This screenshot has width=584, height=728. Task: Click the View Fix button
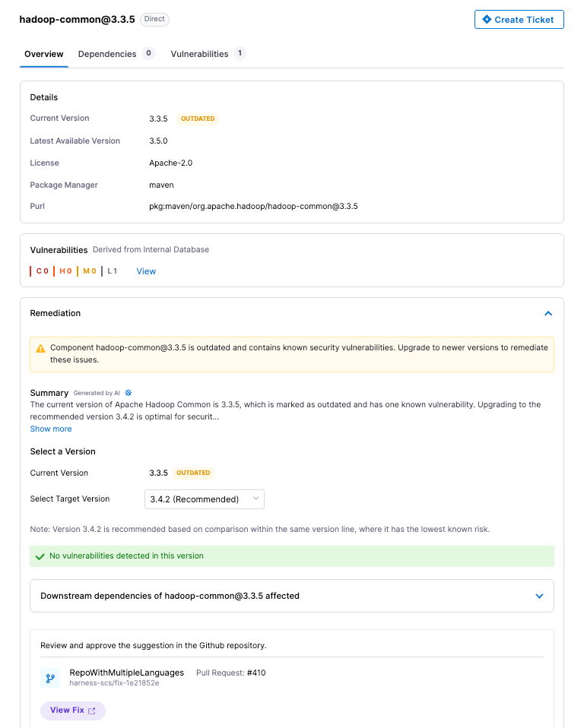[x=73, y=711]
